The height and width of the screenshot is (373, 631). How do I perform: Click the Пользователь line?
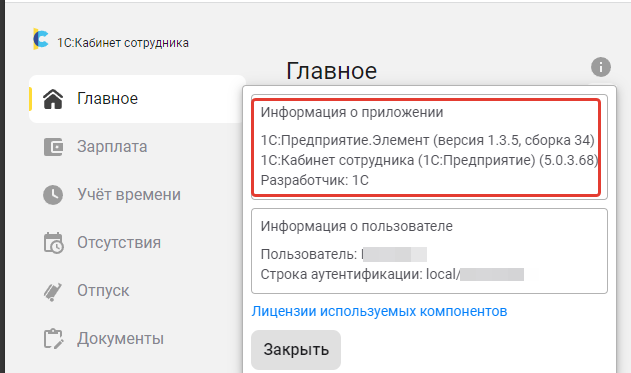343,254
